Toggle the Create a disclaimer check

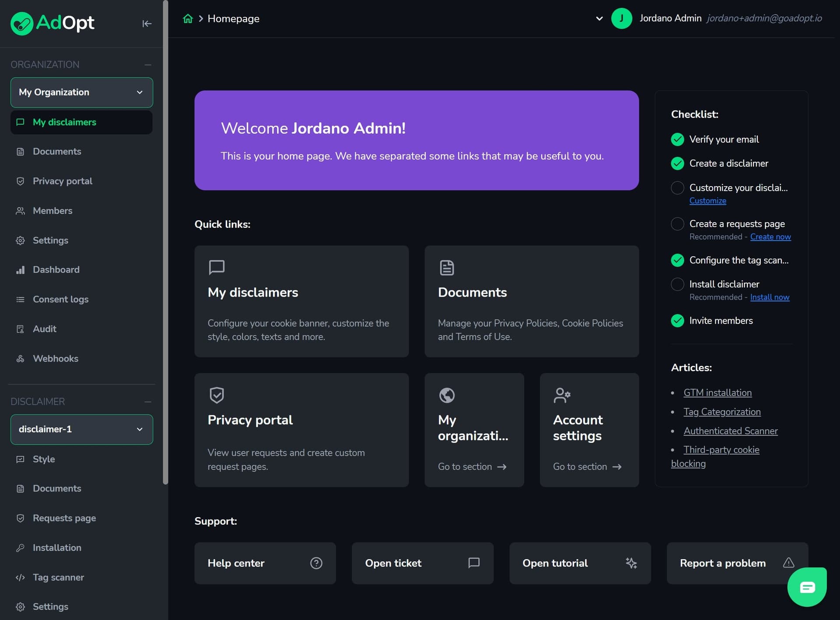click(x=677, y=164)
